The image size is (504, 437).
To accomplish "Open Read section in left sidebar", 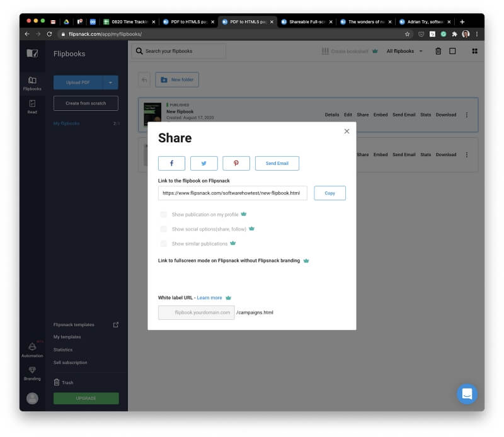I will point(32,107).
